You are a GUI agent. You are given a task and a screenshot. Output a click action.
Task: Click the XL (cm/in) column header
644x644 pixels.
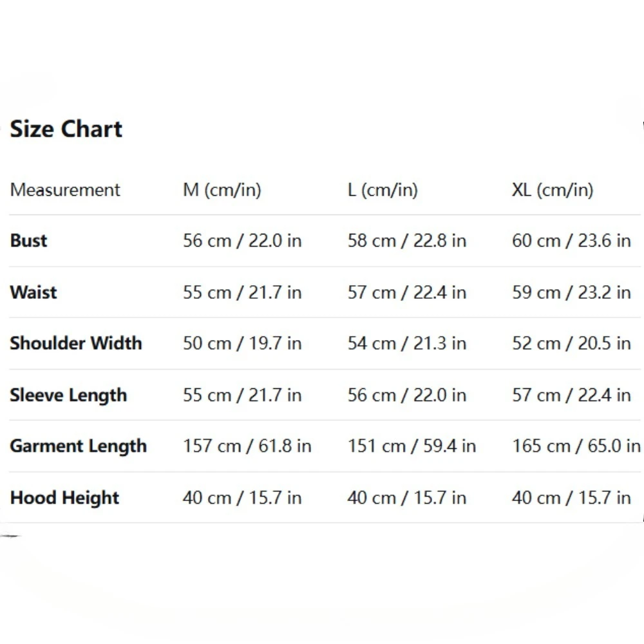point(553,190)
